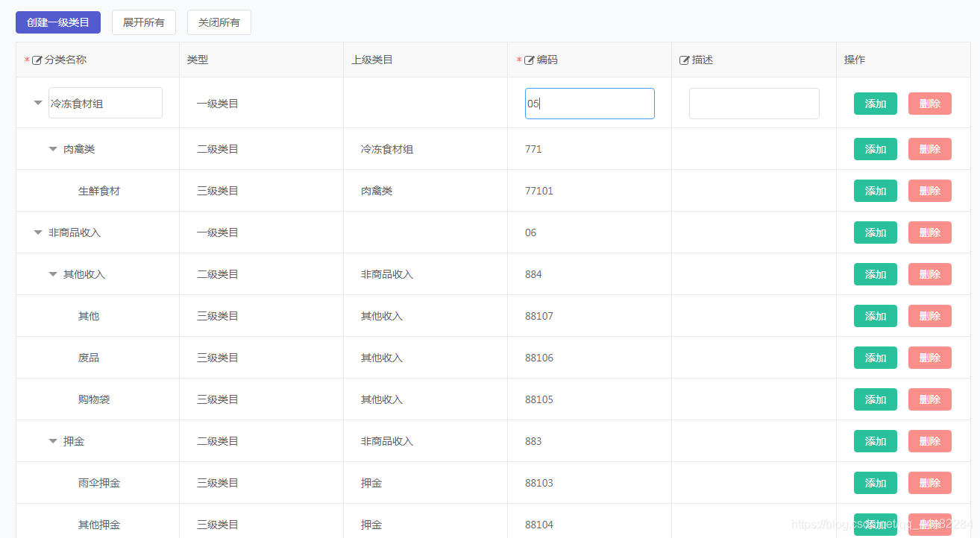Click 删除 in the 废品 row
The height and width of the screenshot is (538, 980).
tap(930, 358)
